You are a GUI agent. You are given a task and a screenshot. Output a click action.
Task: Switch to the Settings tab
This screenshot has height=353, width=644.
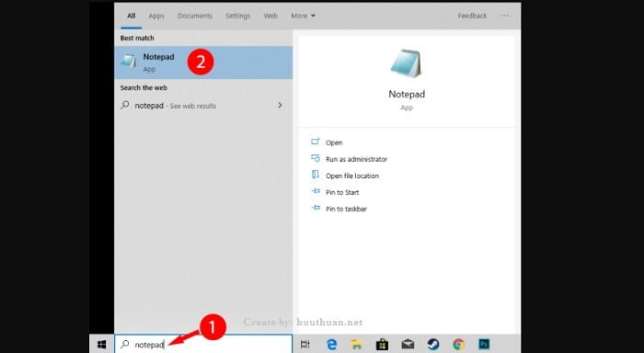click(x=237, y=16)
